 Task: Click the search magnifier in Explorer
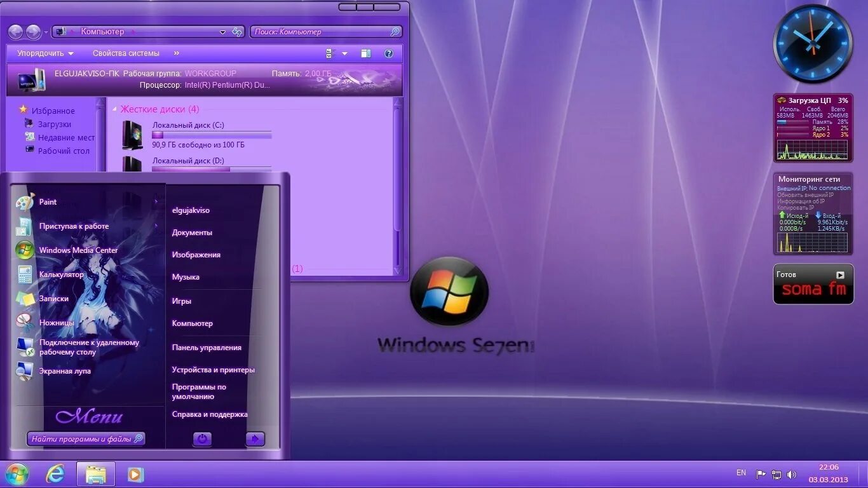tap(395, 32)
